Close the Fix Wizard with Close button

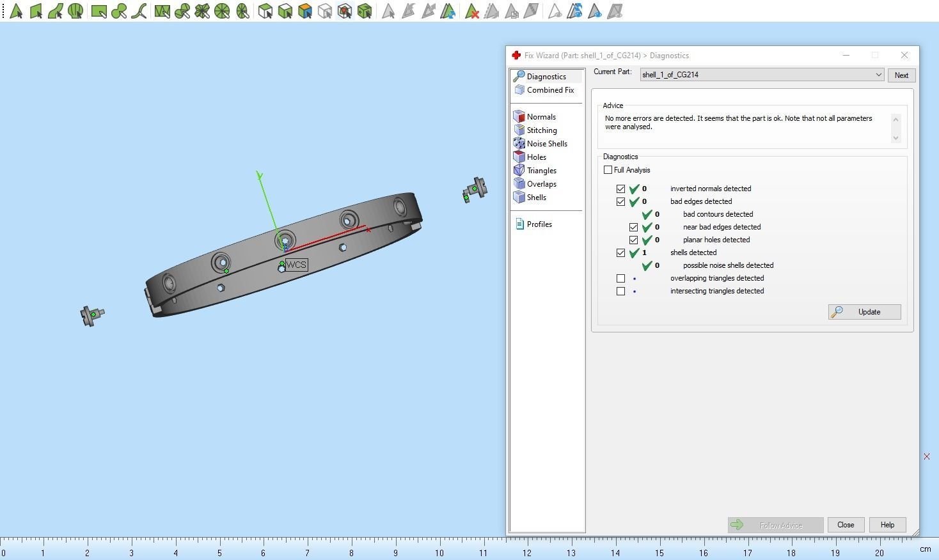(846, 525)
